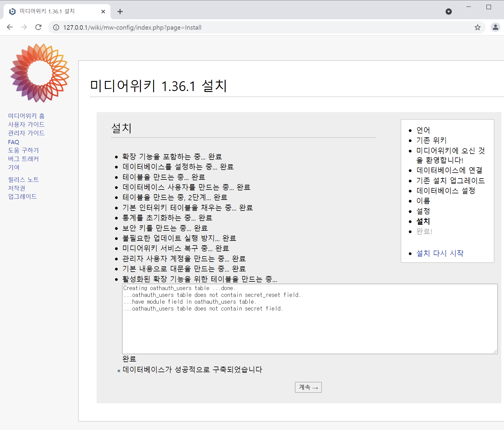The height and width of the screenshot is (430, 504).
Task: Open a new tab with the plus icon
Action: (120, 12)
